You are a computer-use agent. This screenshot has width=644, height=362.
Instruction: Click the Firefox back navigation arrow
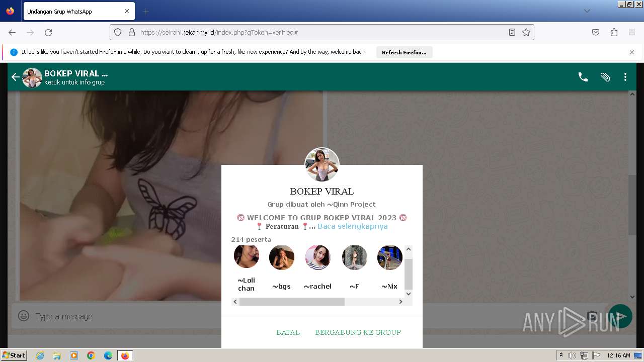pos(12,32)
